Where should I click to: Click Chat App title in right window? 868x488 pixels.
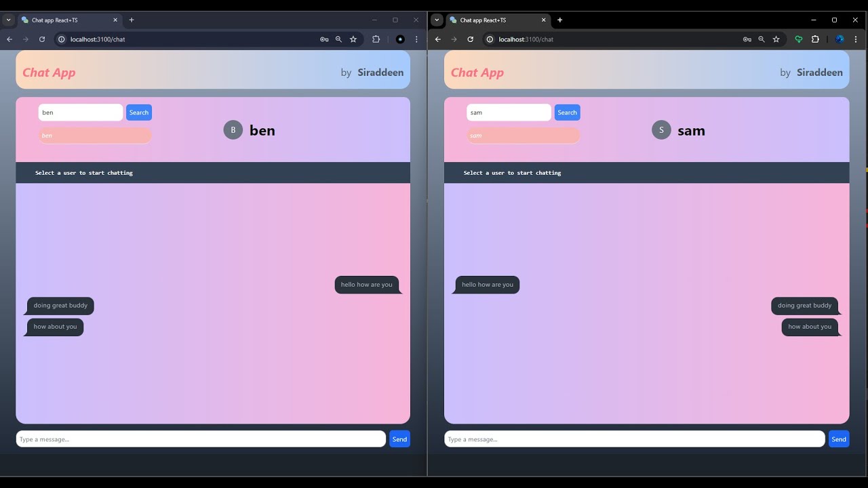[477, 73]
